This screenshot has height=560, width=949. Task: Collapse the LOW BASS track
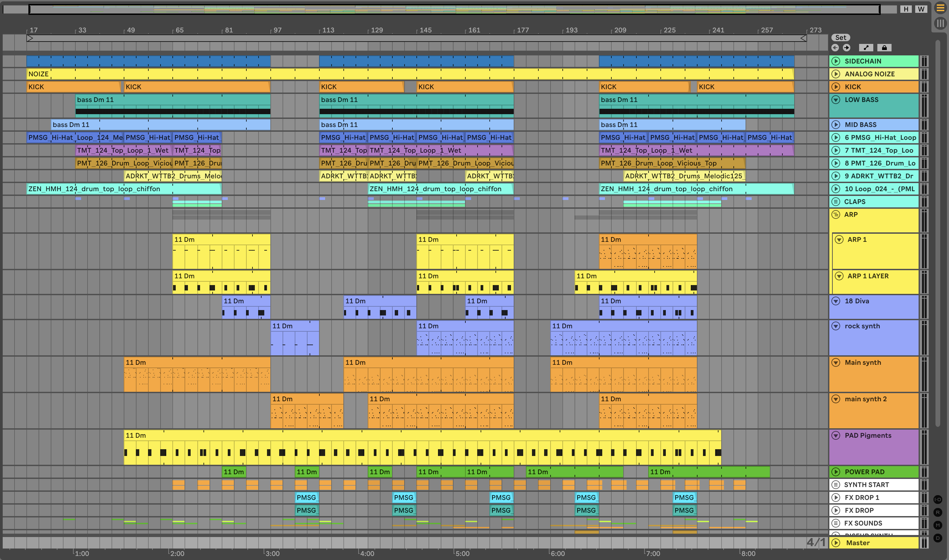(836, 100)
